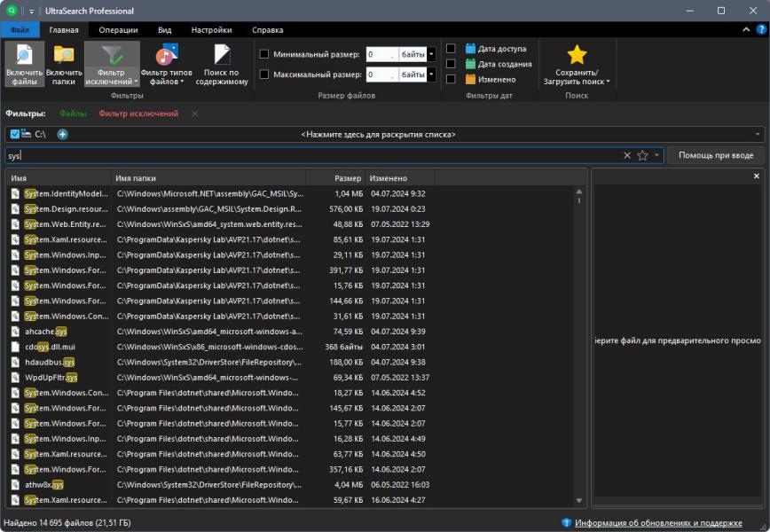Open the maximum size units dropdown
The width and height of the screenshot is (770, 532).
click(x=431, y=74)
